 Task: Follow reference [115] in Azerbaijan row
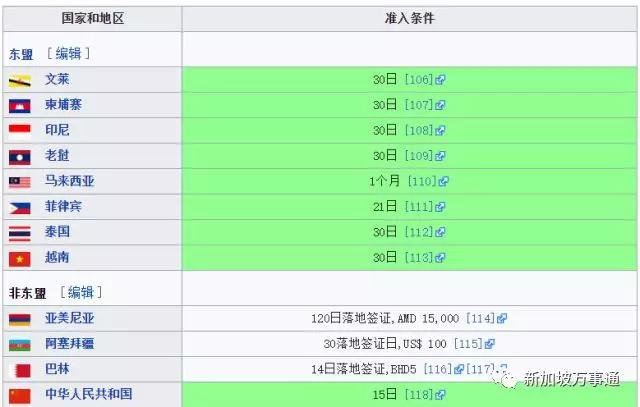(468, 344)
